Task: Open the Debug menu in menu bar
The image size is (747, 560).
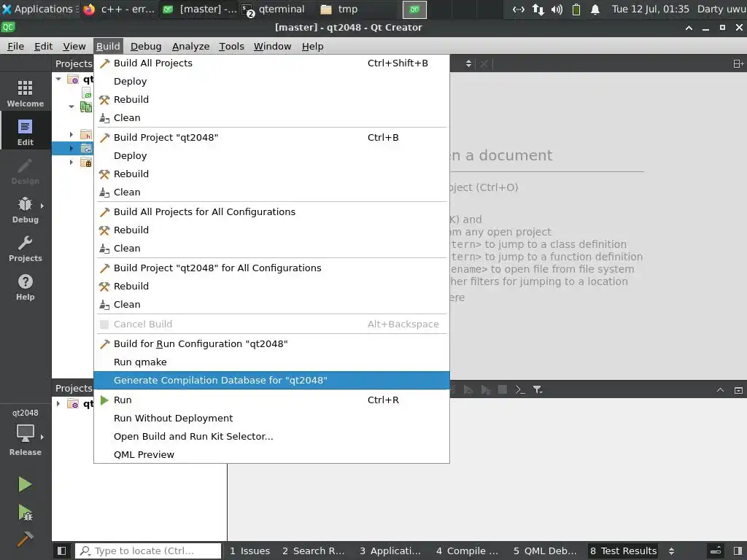Action: tap(146, 46)
